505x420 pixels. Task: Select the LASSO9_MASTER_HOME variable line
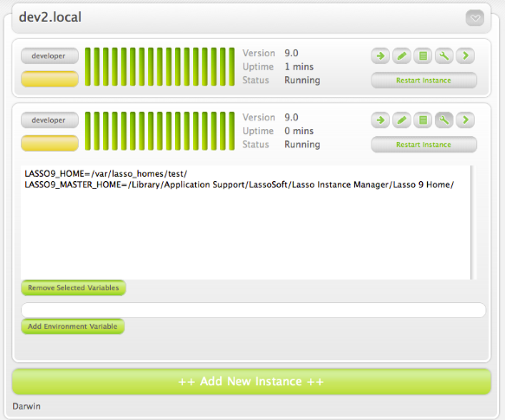point(239,184)
